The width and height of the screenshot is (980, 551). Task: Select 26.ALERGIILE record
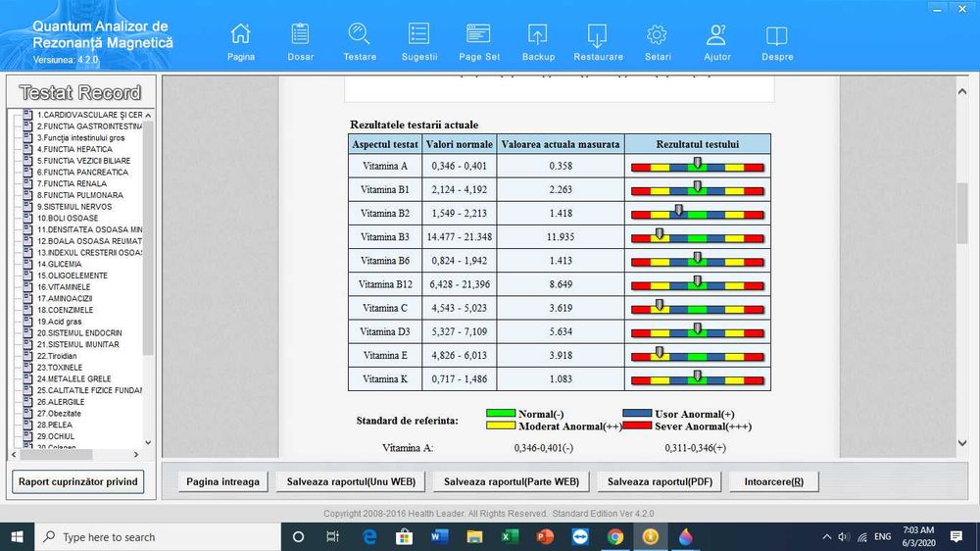tap(61, 402)
